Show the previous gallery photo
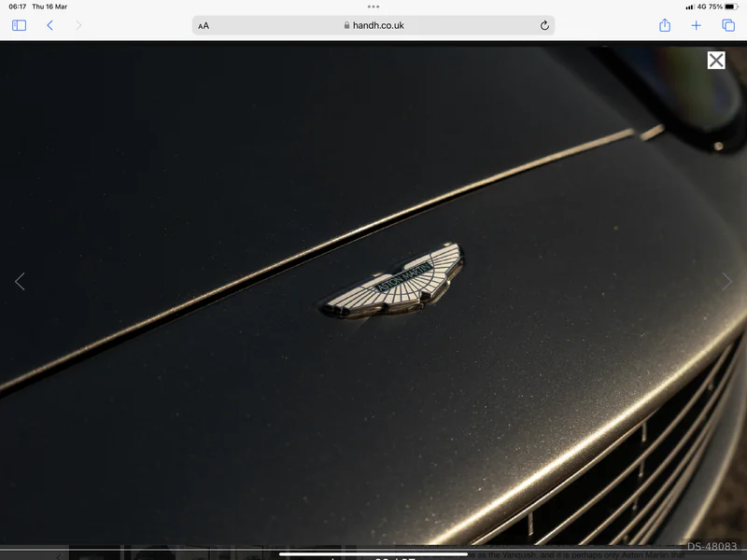 [20, 282]
